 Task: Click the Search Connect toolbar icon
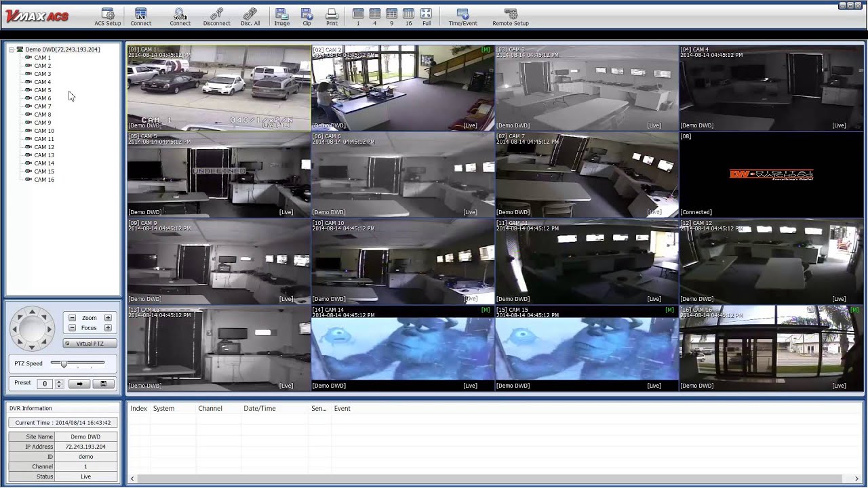coord(180,17)
